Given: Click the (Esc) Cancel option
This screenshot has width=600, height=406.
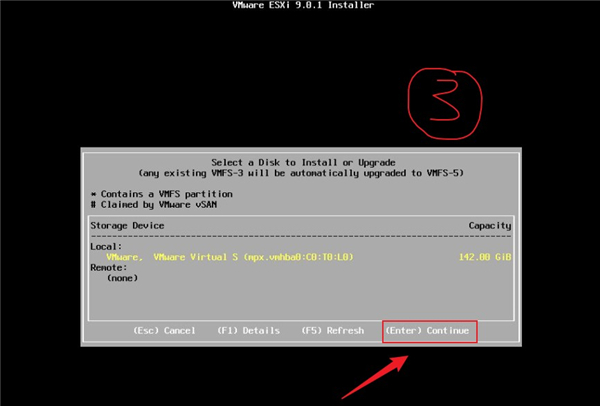Looking at the screenshot, I should tap(165, 330).
